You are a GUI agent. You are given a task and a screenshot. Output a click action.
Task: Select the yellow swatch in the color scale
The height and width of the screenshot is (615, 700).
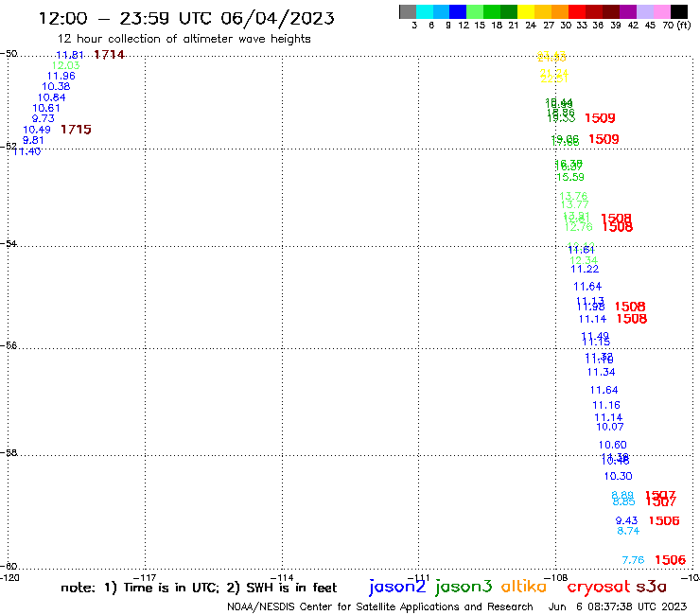click(526, 11)
